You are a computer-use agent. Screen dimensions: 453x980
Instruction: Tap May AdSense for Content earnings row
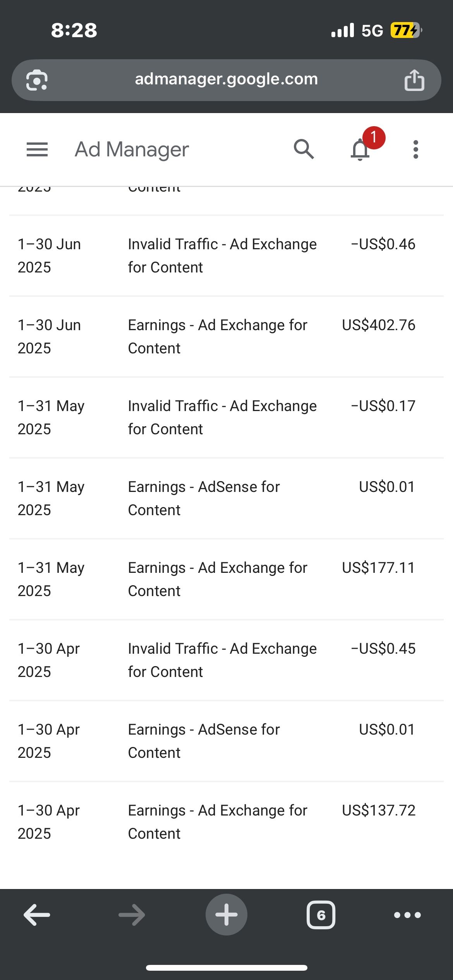[226, 499]
